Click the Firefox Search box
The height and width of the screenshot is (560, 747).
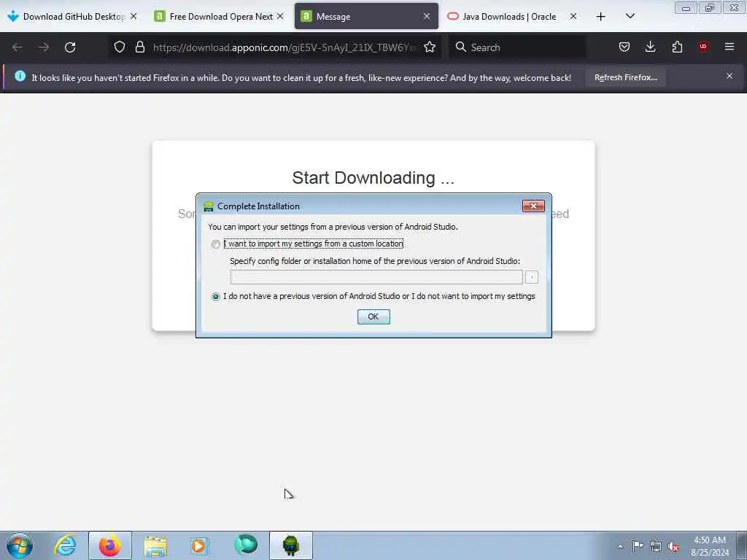coord(517,47)
